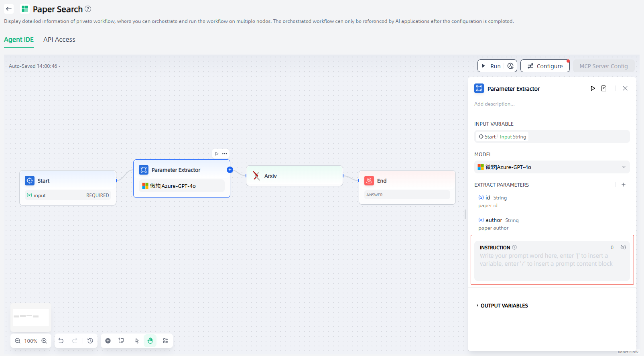This screenshot has width=644, height=356.
Task: Undo the last canvas action
Action: [x=61, y=341]
